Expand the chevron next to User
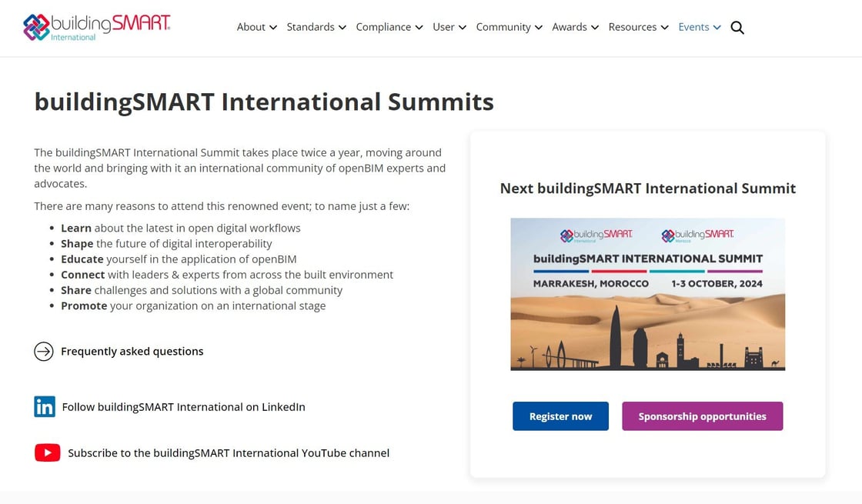Image resolution: width=862 pixels, height=504 pixels. (x=463, y=28)
